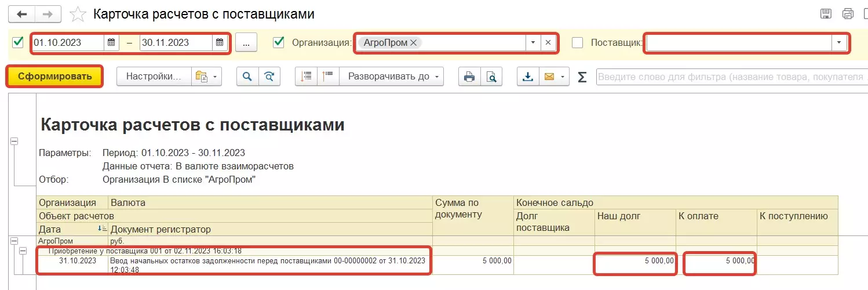The image size is (868, 290).
Task: Save report with the download arrow icon
Action: coord(528,76)
